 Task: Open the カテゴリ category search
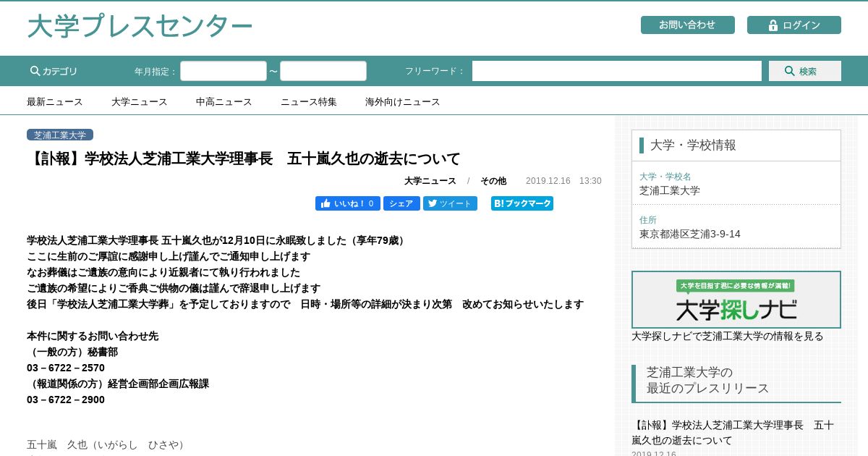click(x=54, y=71)
